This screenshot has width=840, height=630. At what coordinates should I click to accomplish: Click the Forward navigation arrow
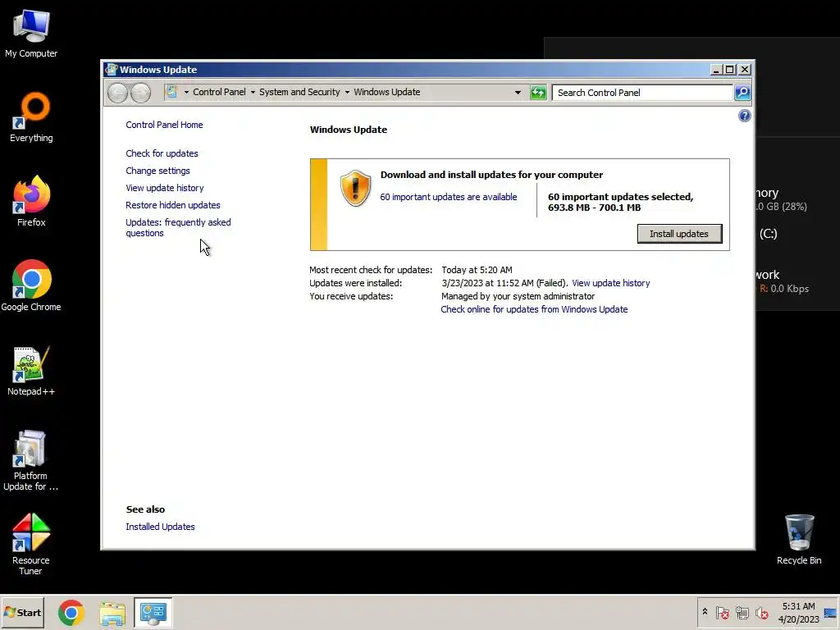[141, 93]
